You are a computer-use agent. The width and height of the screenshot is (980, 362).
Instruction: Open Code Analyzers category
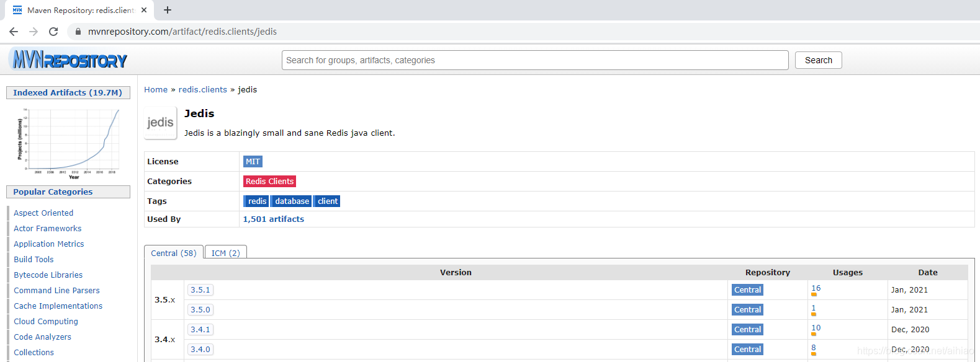pos(42,337)
